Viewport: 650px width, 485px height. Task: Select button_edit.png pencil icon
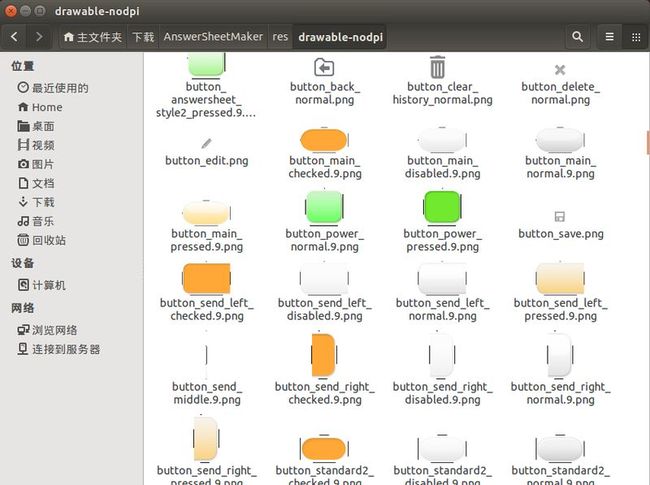pos(206,143)
